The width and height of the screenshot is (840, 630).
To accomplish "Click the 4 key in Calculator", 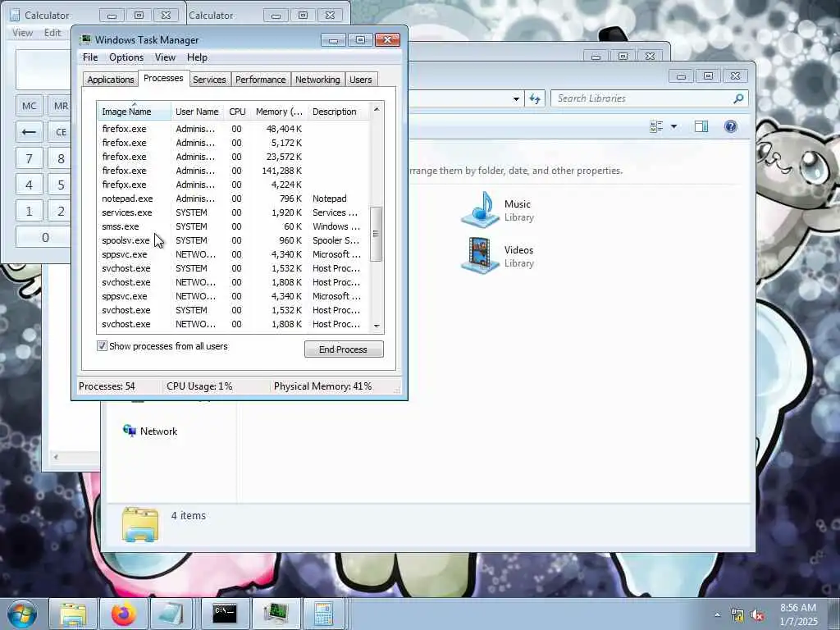I will point(29,185).
